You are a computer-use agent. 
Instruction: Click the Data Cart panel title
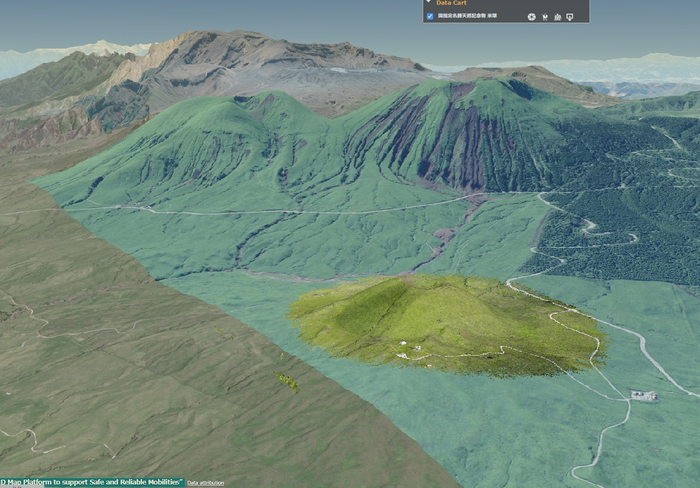pyautogui.click(x=453, y=3)
